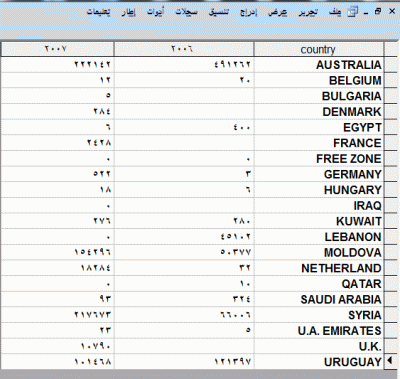The width and height of the screenshot is (400, 379).
Task: Click the empty ٢٠٠٦ cell for FRANCE
Action: point(184,143)
